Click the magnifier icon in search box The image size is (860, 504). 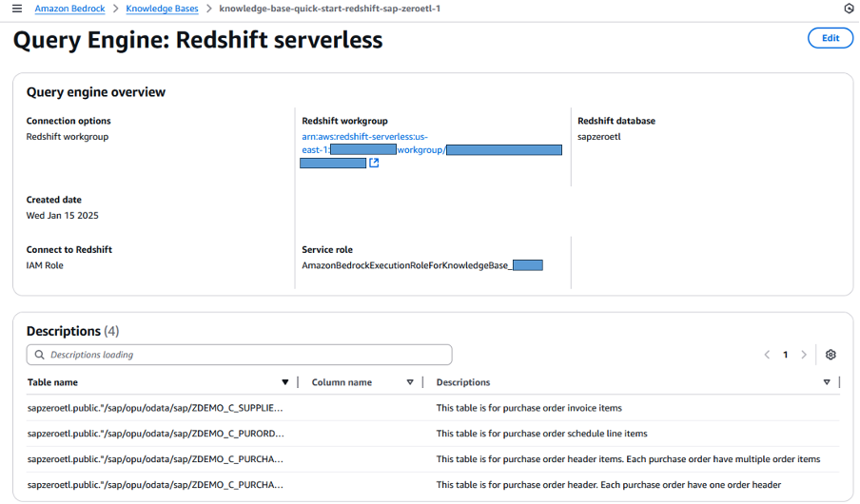pyautogui.click(x=39, y=355)
